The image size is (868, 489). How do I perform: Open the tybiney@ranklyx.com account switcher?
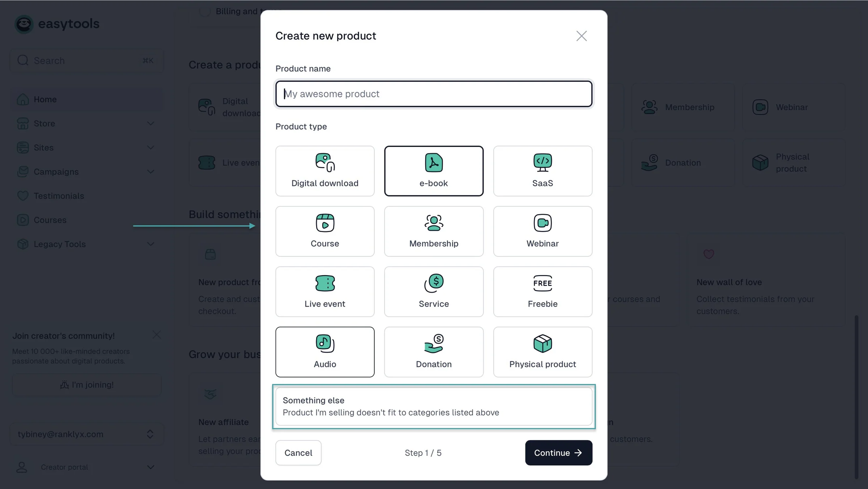tap(87, 434)
